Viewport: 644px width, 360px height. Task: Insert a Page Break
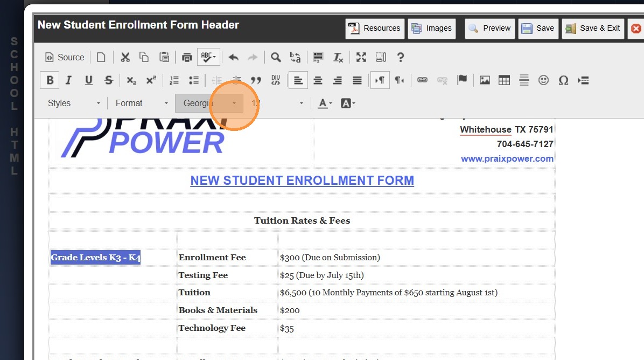(583, 80)
